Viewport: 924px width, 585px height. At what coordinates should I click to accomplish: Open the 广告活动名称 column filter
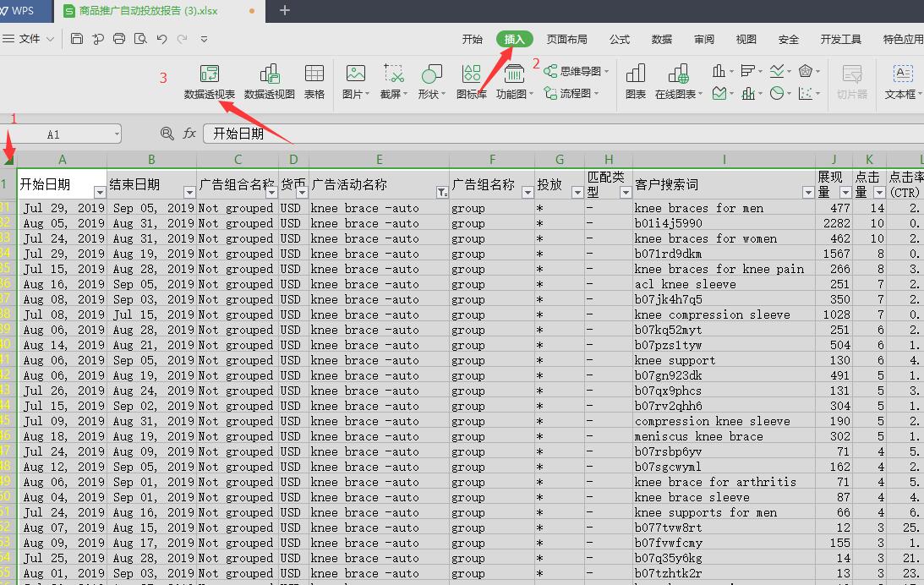point(442,193)
